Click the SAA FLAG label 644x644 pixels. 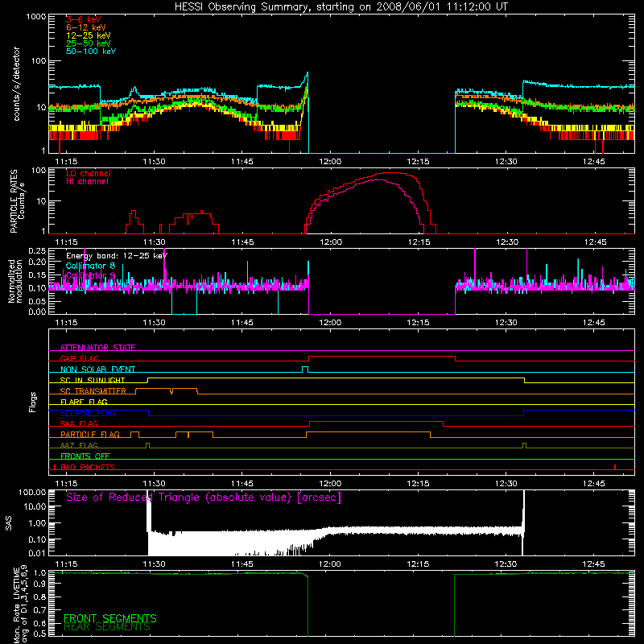tap(79, 423)
